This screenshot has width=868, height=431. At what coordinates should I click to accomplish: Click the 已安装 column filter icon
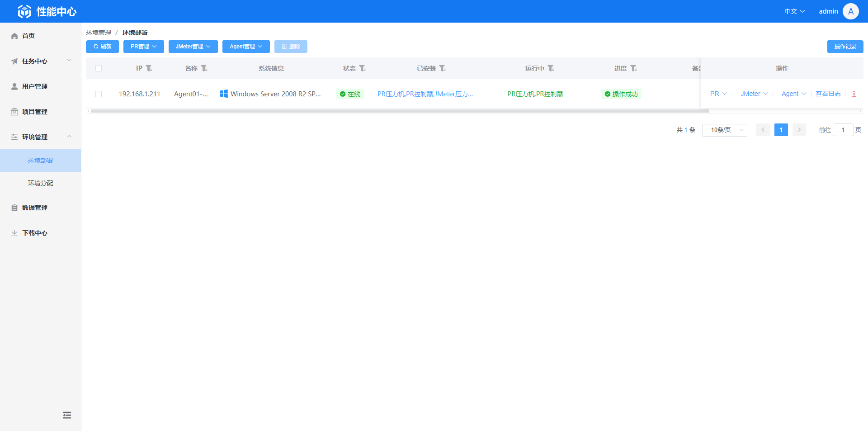pos(442,68)
